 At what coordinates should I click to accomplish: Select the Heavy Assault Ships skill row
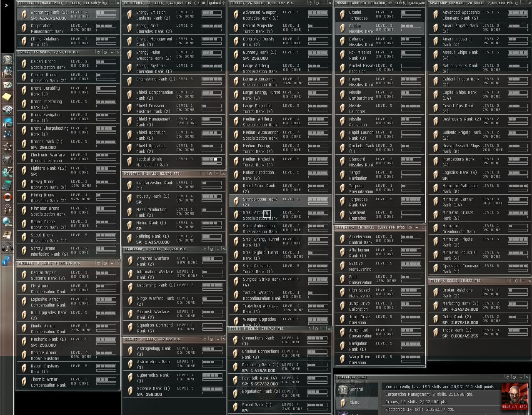[x=479, y=148]
